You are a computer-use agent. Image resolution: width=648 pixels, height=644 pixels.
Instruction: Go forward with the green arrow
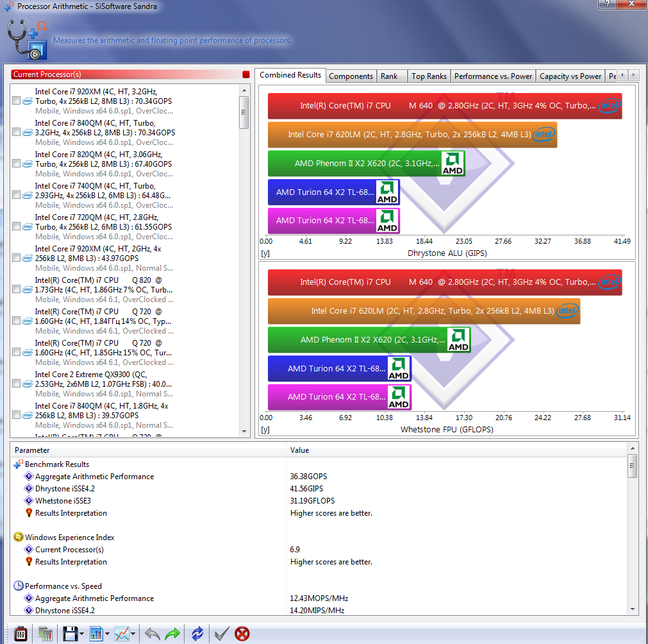tap(172, 633)
